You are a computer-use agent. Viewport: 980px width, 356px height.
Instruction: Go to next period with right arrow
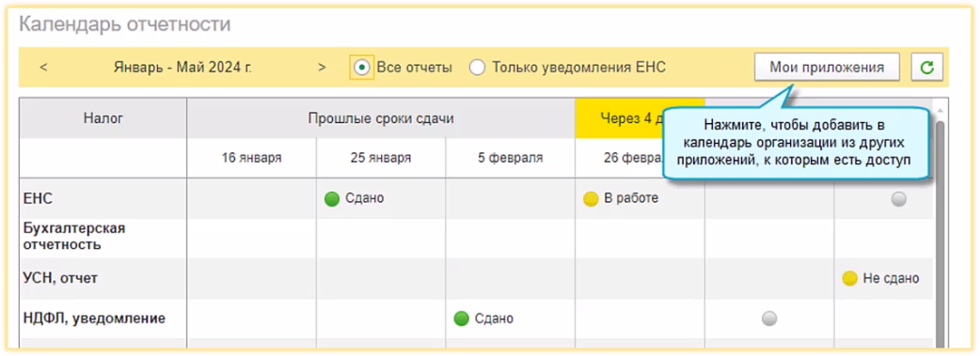[x=322, y=68]
